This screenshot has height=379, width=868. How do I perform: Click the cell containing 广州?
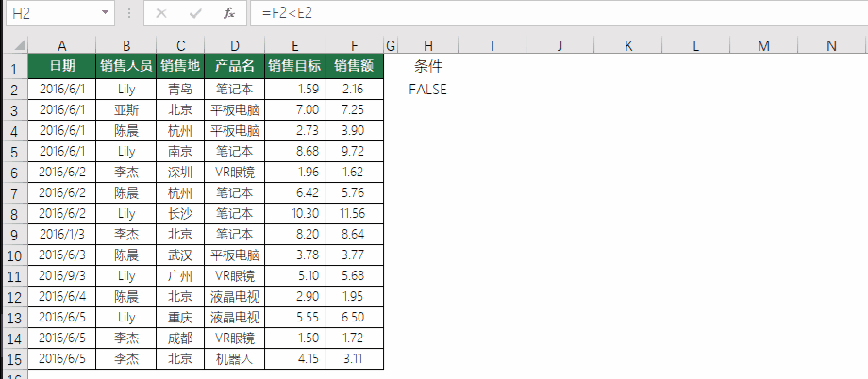[x=180, y=276]
